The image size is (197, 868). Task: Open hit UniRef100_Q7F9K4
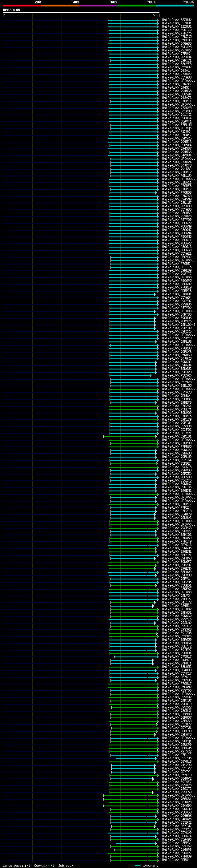click(x=177, y=54)
